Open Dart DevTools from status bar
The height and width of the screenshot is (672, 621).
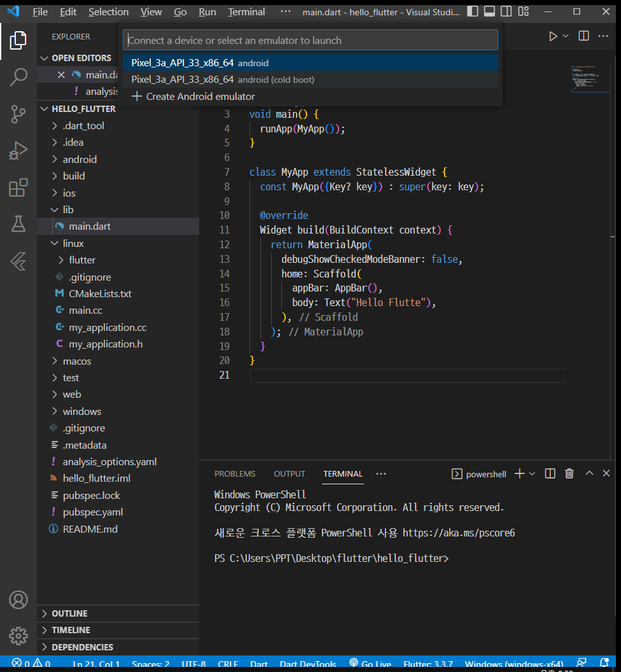308,664
